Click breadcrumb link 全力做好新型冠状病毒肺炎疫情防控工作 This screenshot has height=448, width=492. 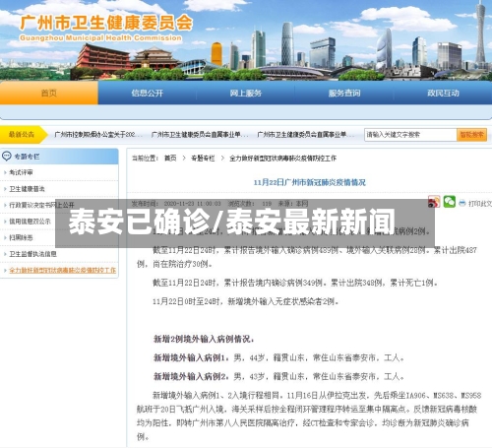coord(282,159)
